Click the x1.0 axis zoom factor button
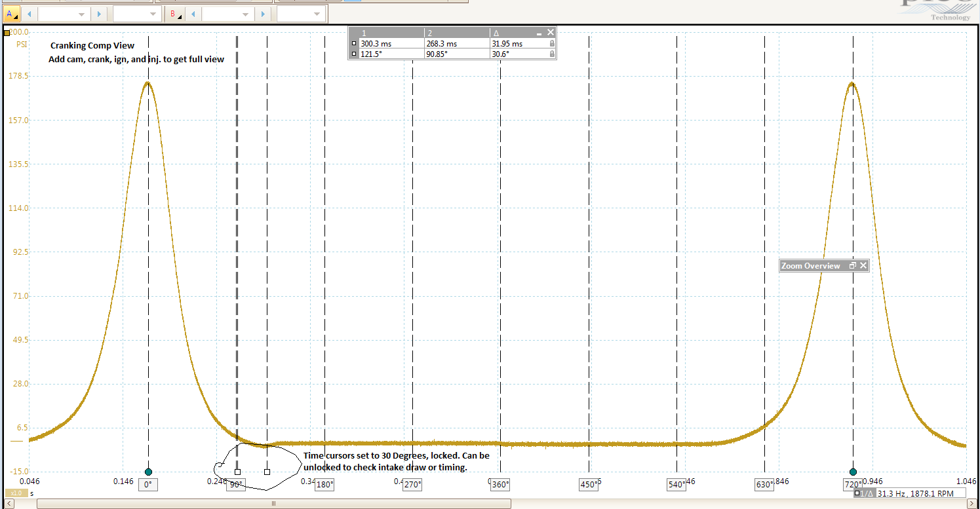This screenshot has height=509, width=980. tap(16, 493)
